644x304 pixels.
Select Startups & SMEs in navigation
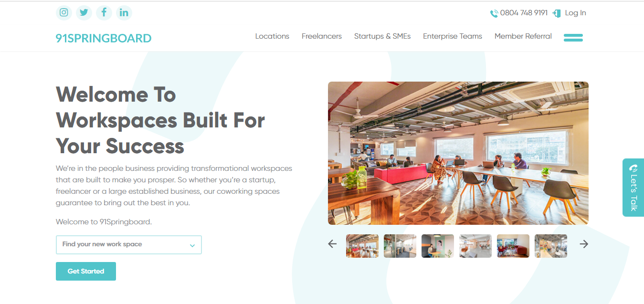point(382,36)
